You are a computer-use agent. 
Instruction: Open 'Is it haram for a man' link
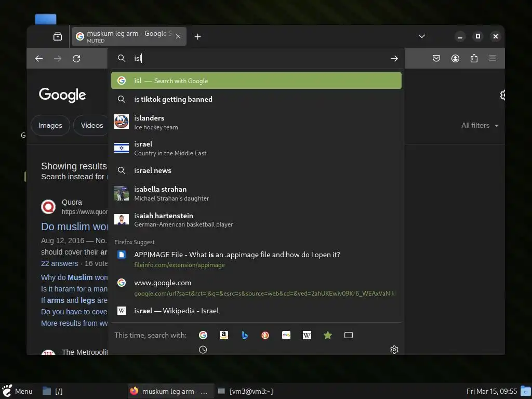point(74,289)
